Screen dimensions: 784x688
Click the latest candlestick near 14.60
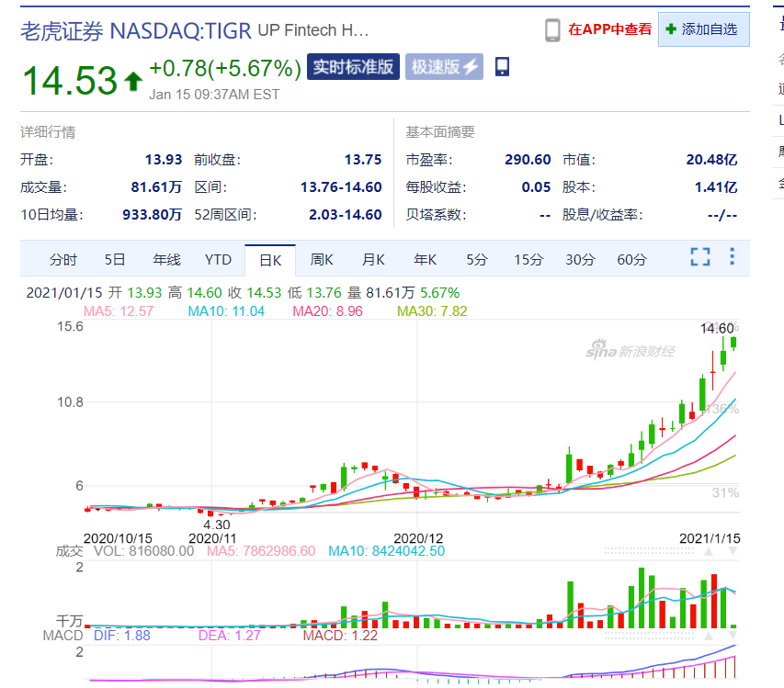pyautogui.click(x=733, y=343)
